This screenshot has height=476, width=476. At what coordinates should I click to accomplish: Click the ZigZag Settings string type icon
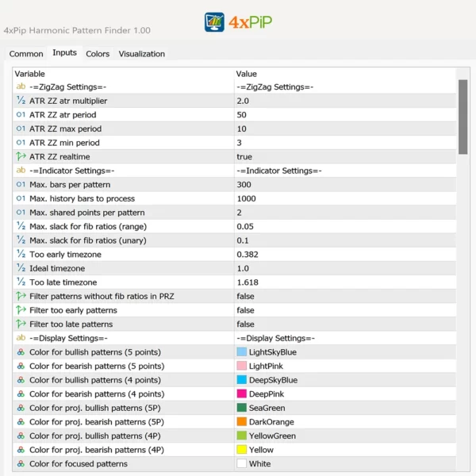21,87
